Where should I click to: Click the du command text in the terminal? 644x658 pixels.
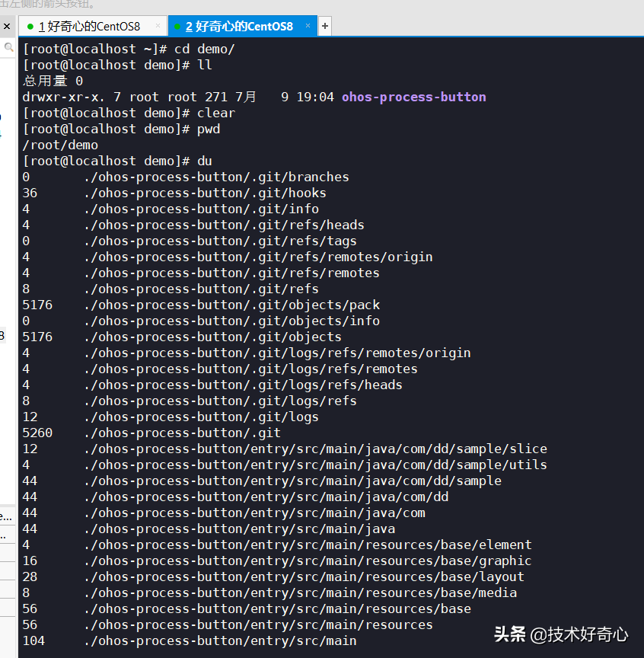coord(203,161)
